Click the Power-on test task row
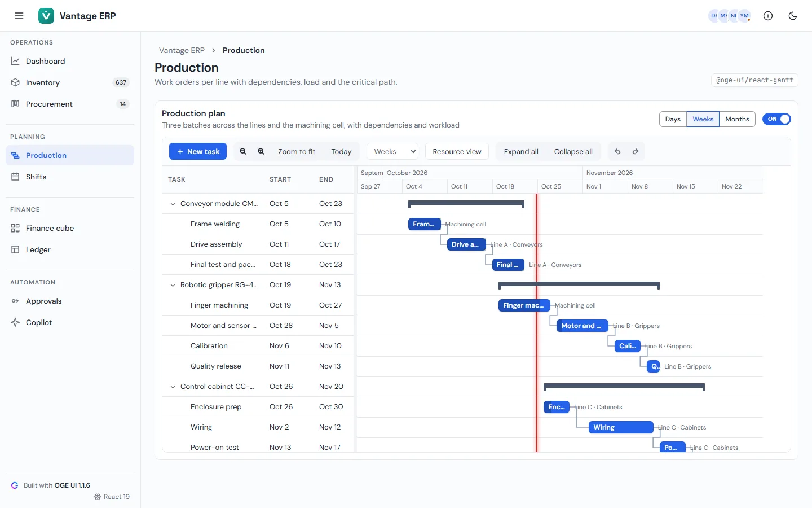The height and width of the screenshot is (508, 812). pos(258,445)
